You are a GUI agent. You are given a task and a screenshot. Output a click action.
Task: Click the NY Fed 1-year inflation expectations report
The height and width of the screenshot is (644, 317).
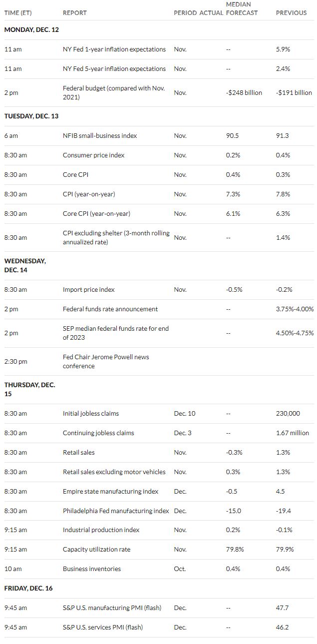[x=114, y=49]
